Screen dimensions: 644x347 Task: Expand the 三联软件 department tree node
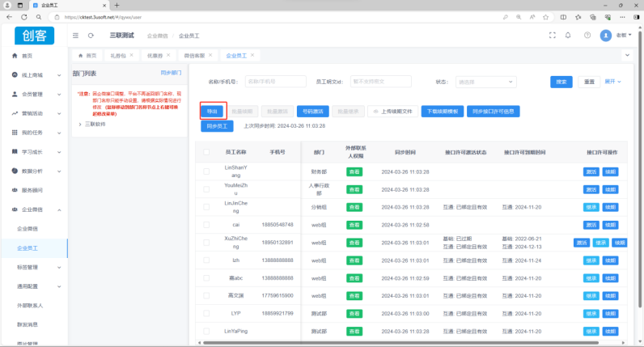(x=80, y=124)
